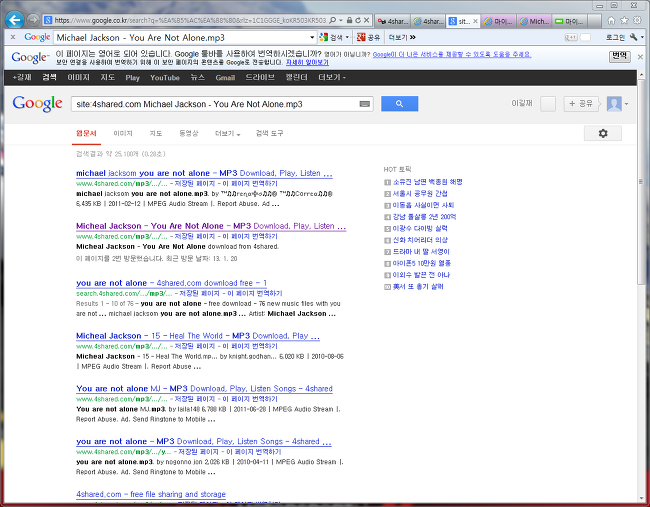Click the profile avatar picture
Screen dimensions: 650x507
click(x=614, y=104)
